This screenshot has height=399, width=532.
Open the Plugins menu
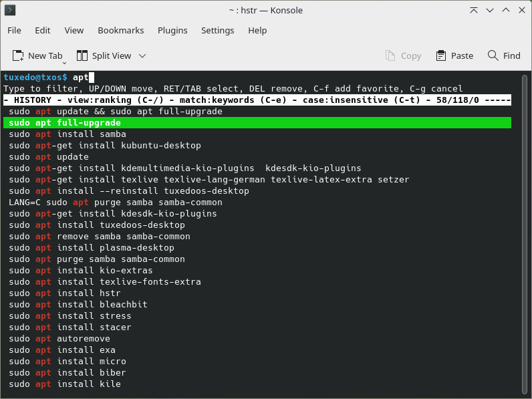click(x=172, y=31)
